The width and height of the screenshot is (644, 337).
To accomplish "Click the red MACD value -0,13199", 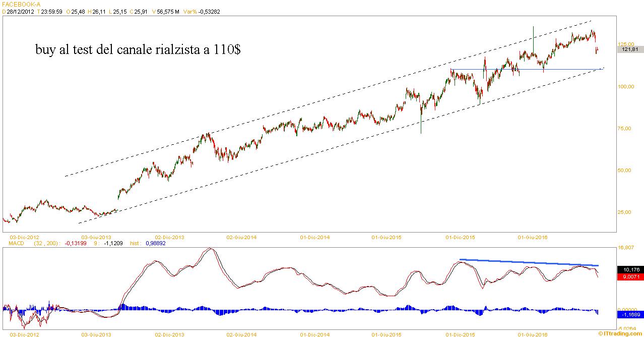I will tap(75, 243).
